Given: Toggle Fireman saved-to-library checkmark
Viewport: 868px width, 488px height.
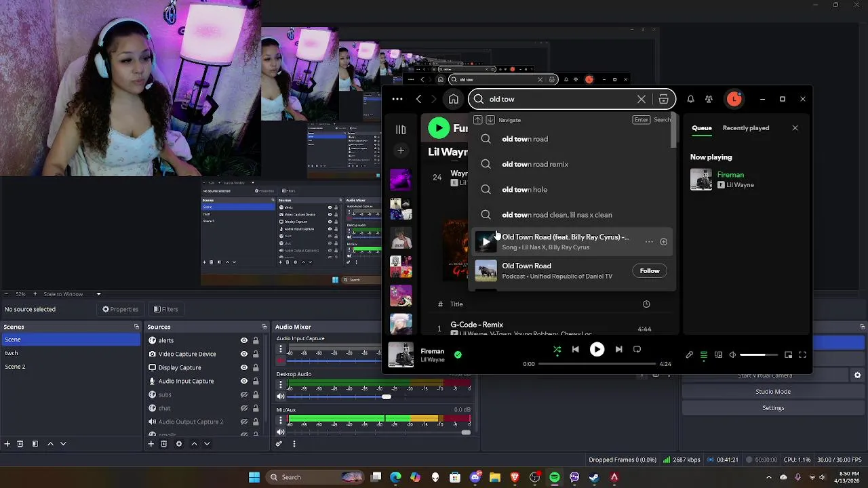Looking at the screenshot, I should point(458,354).
